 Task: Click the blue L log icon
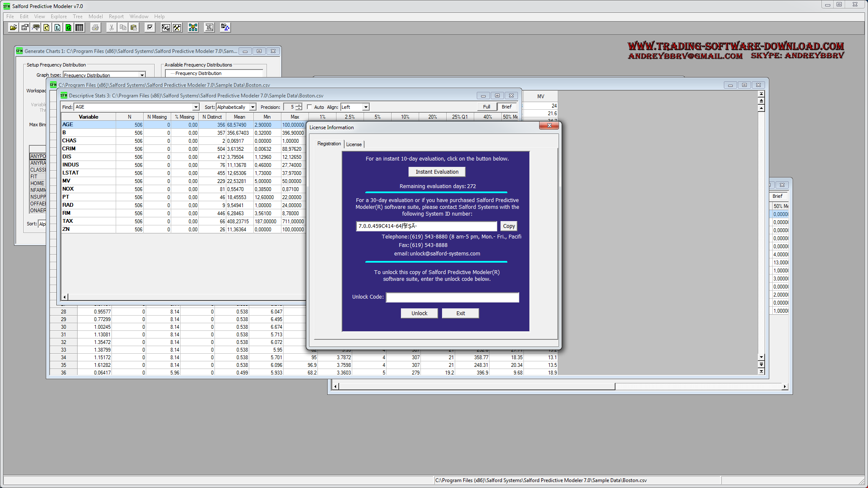[x=57, y=28]
